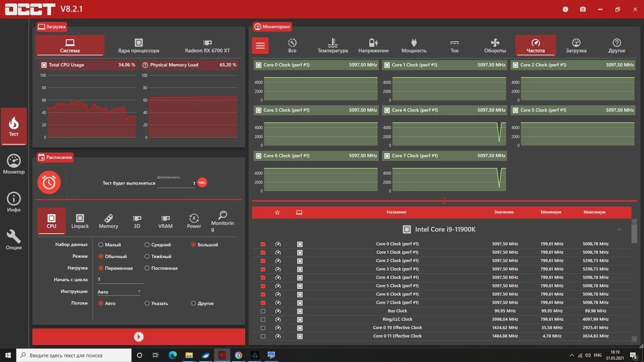Click the monitoring panel split handle
The image size is (644, 362).
pos(444,201)
